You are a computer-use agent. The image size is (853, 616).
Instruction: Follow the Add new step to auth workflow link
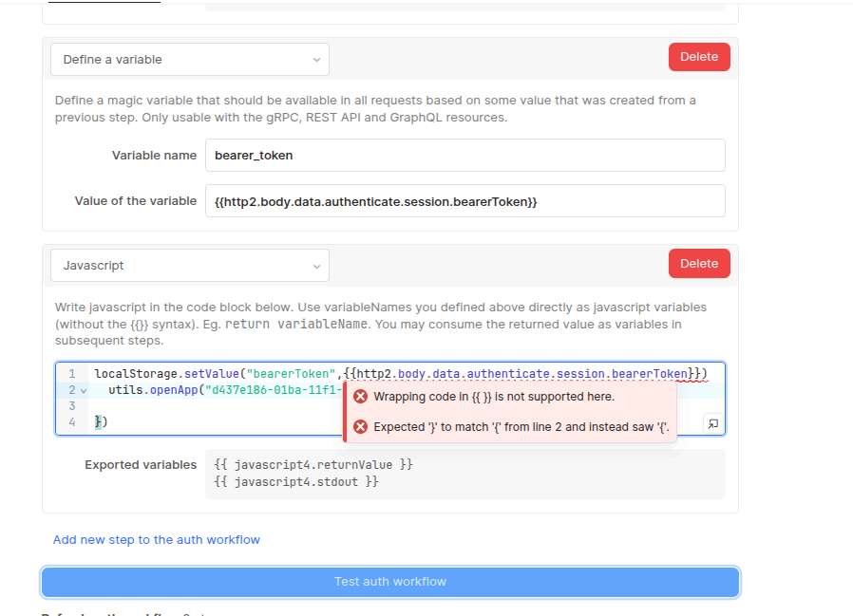pyautogui.click(x=157, y=539)
